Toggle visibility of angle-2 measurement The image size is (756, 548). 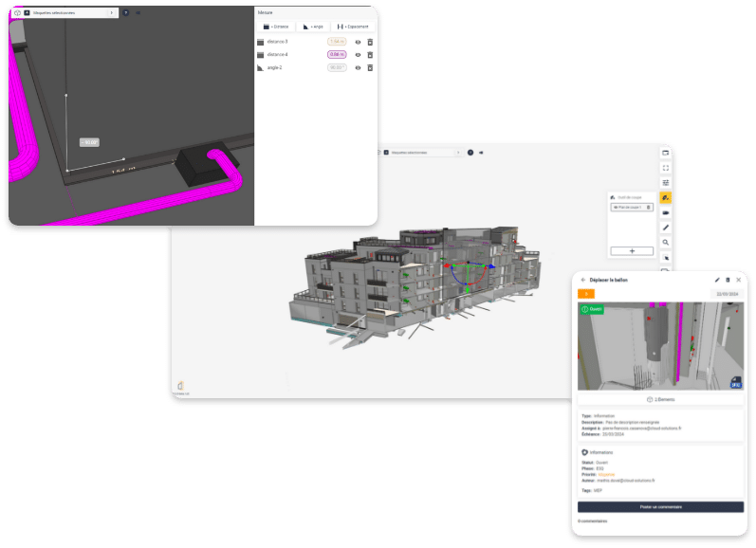pyautogui.click(x=359, y=67)
